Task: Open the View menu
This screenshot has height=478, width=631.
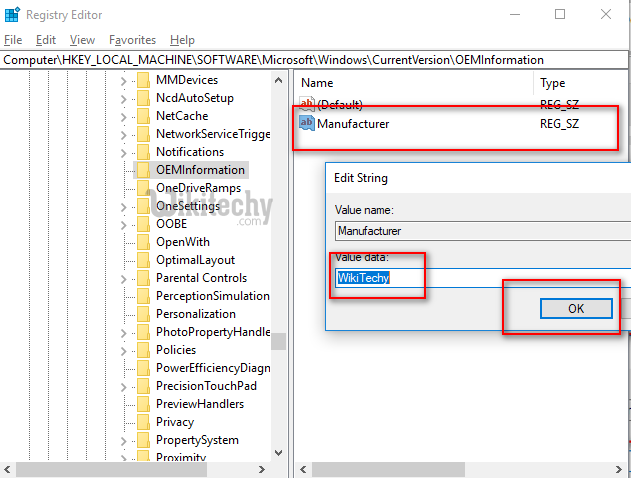Action: (x=82, y=40)
